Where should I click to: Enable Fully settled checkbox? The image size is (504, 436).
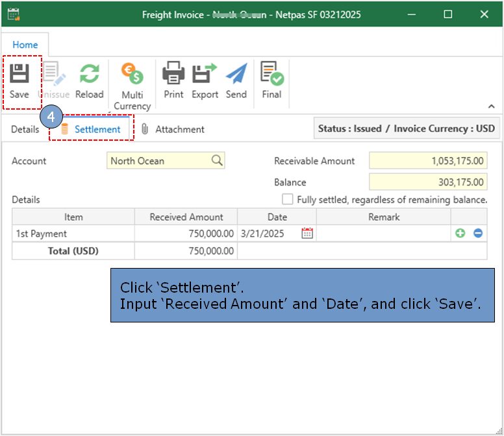coord(287,199)
